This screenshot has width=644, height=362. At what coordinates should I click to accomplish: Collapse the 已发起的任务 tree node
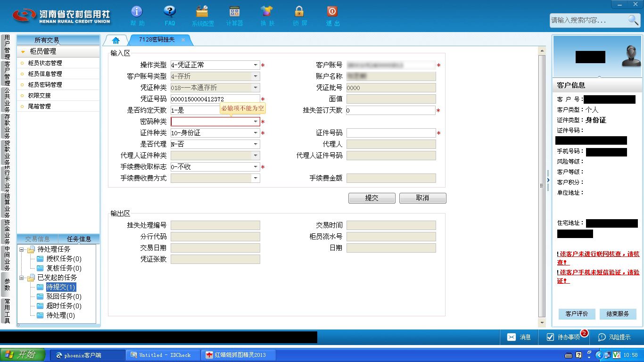(x=22, y=278)
